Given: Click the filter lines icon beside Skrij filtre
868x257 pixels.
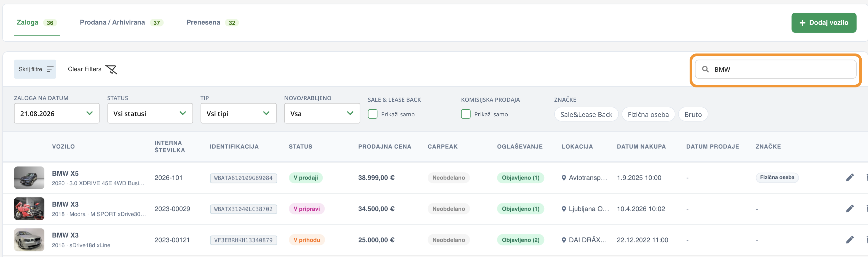Looking at the screenshot, I should [50, 69].
